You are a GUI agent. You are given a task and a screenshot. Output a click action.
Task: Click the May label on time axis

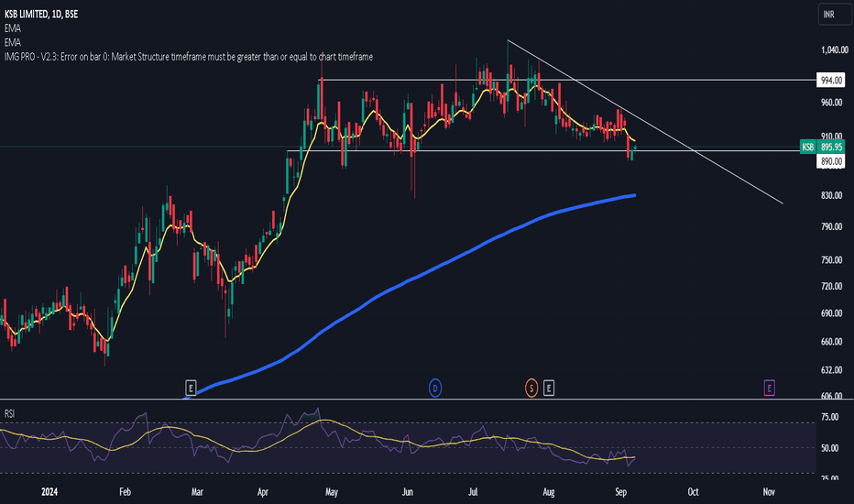(331, 491)
